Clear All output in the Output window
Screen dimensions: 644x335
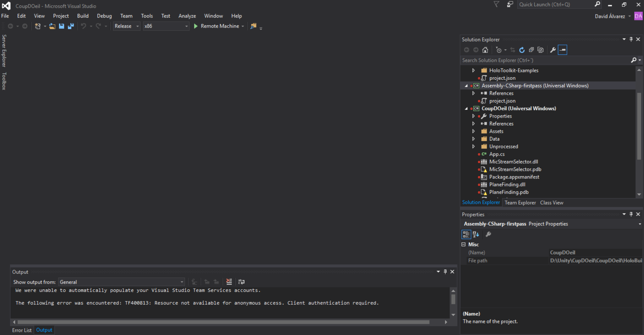click(229, 282)
